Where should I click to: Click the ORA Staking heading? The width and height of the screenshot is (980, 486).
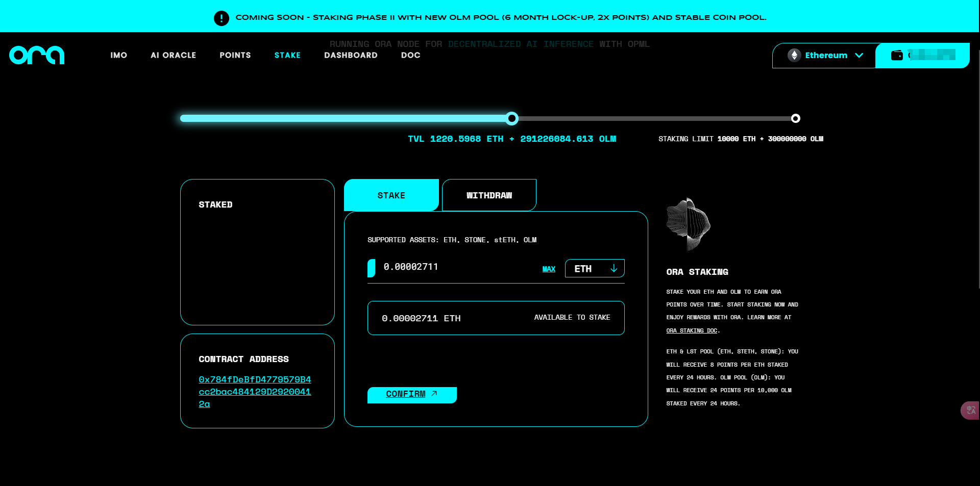(x=697, y=272)
